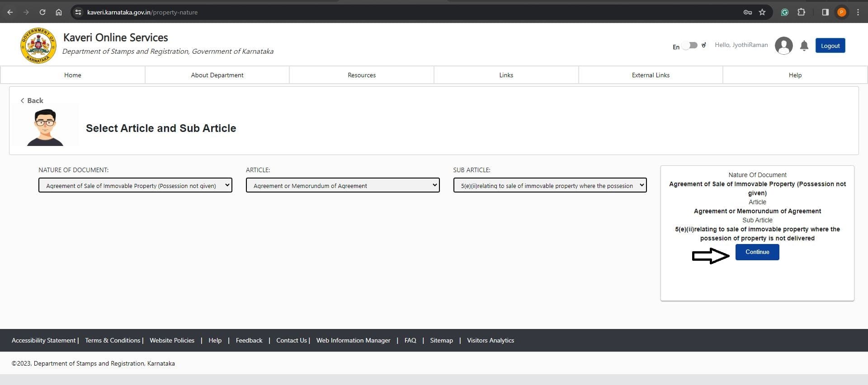Log out using the Logout button

(830, 46)
